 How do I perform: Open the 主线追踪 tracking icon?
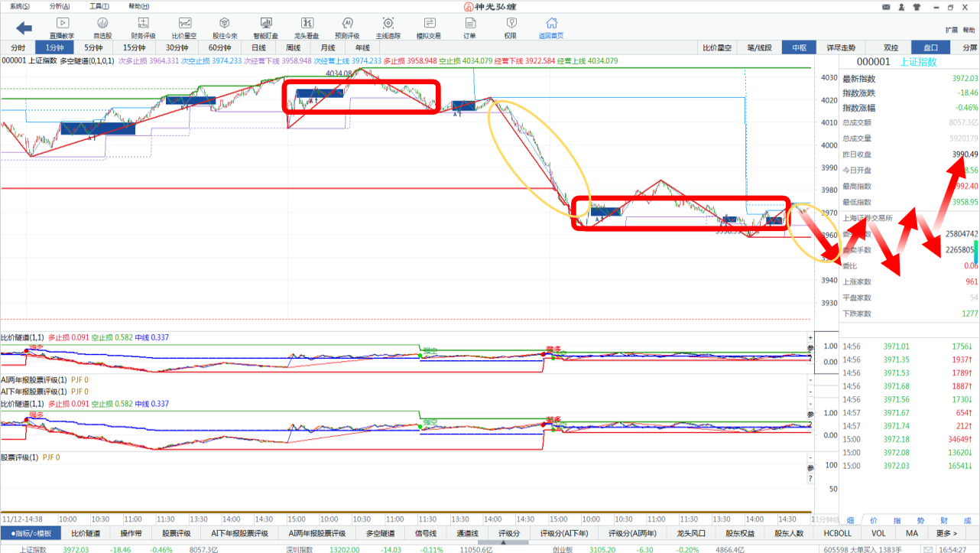coord(388,28)
